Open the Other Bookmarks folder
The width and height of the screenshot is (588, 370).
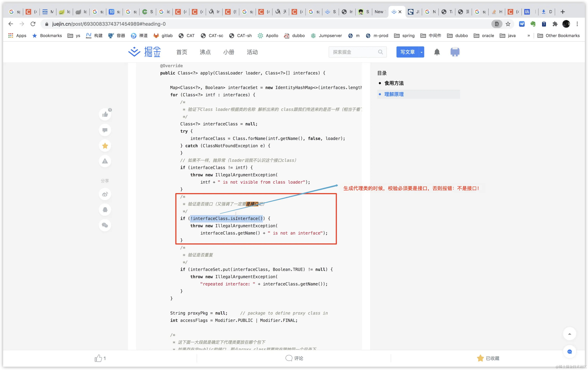point(559,36)
